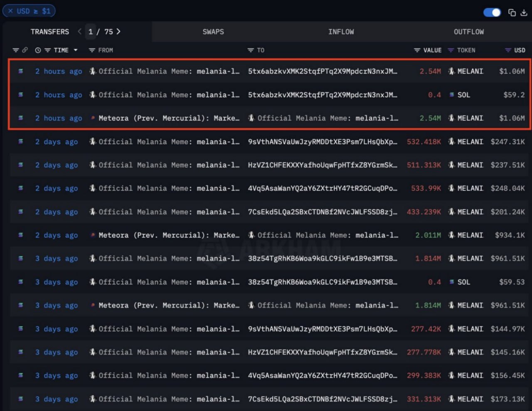Expand the TIME sort dropdown arrow

click(x=76, y=50)
